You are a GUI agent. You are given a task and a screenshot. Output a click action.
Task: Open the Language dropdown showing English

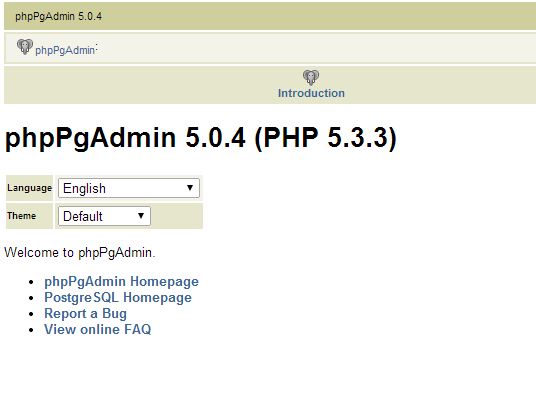click(x=129, y=188)
